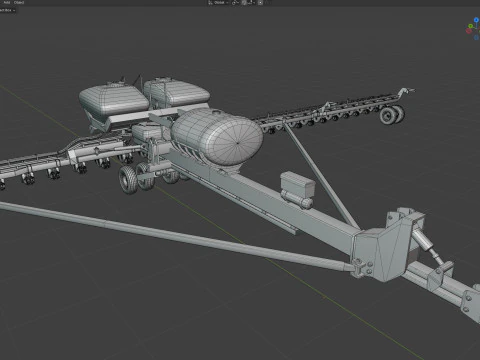Select the small box on the main beam
The width and height of the screenshot is (480, 360).
[298, 184]
